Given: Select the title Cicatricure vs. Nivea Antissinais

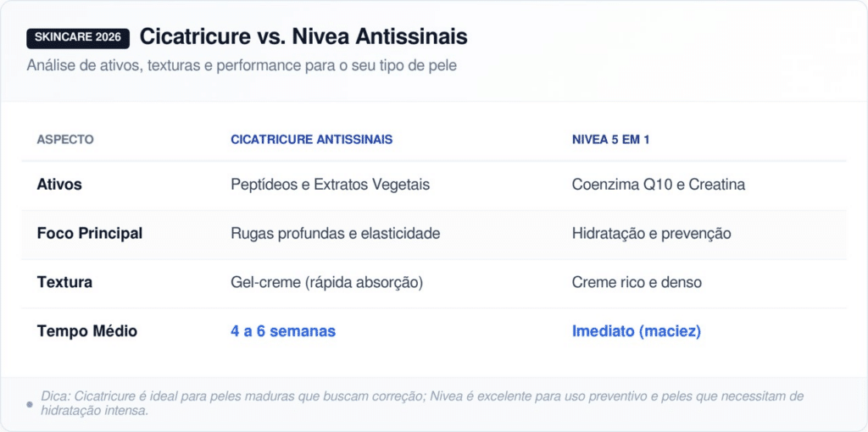Looking at the screenshot, I should [303, 37].
